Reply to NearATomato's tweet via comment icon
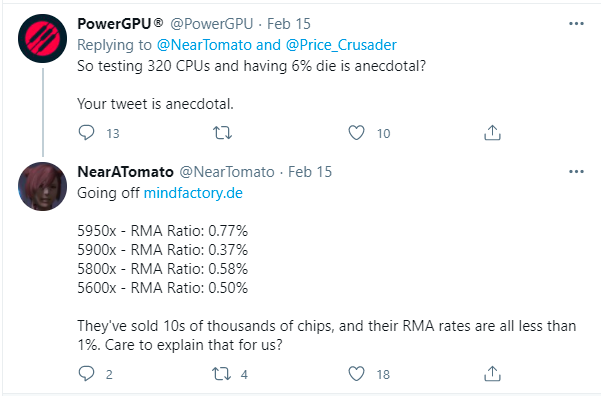This screenshot has height=396, width=601. [x=86, y=374]
